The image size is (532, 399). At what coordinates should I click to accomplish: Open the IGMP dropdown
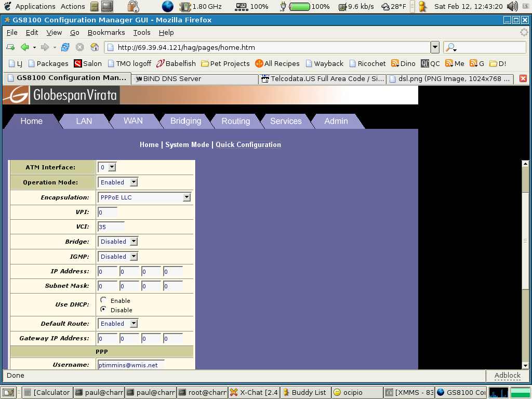pos(134,257)
